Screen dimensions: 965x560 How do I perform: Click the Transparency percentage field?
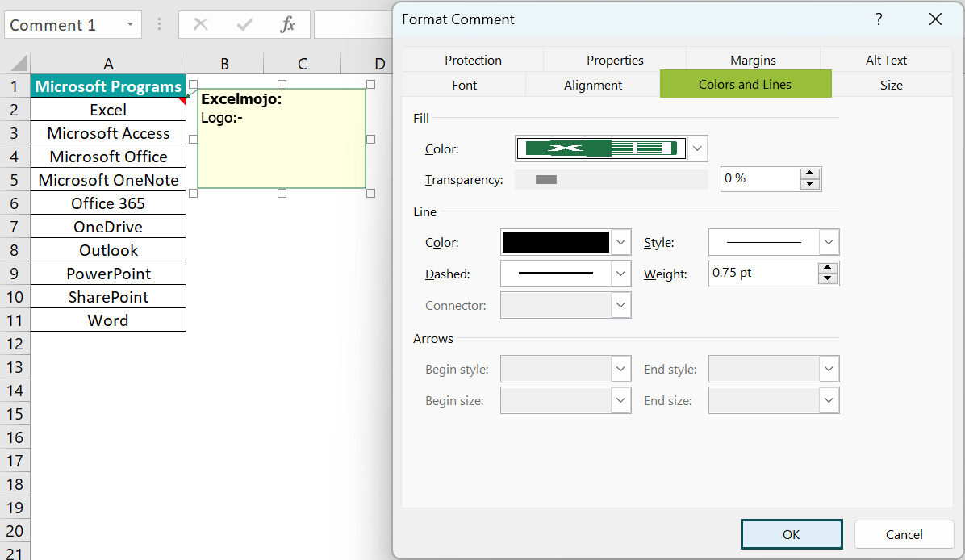point(761,178)
